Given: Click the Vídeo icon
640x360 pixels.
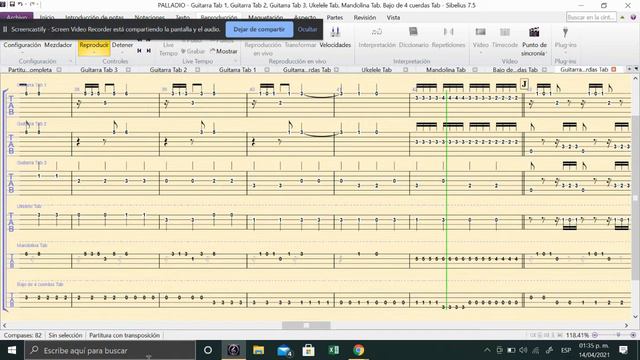Looking at the screenshot, I should pyautogui.click(x=480, y=32).
